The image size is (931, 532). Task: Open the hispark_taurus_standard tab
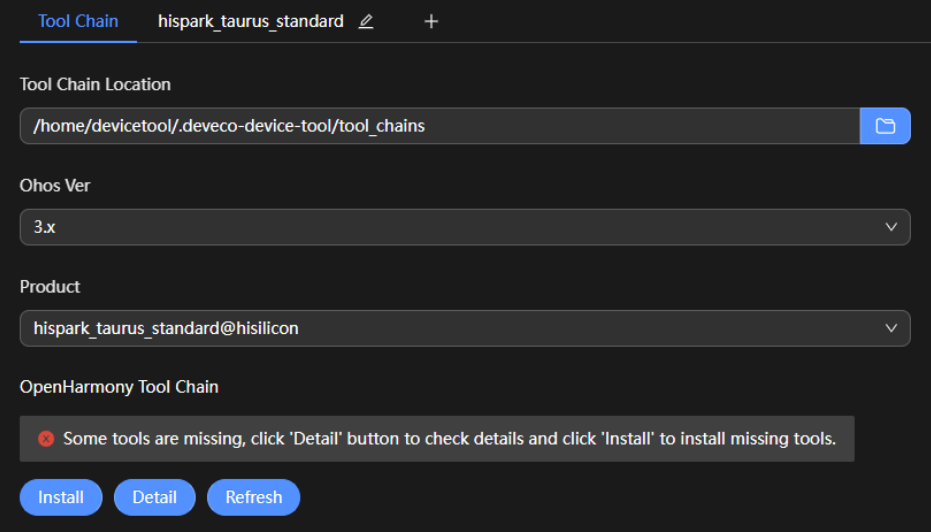click(250, 21)
